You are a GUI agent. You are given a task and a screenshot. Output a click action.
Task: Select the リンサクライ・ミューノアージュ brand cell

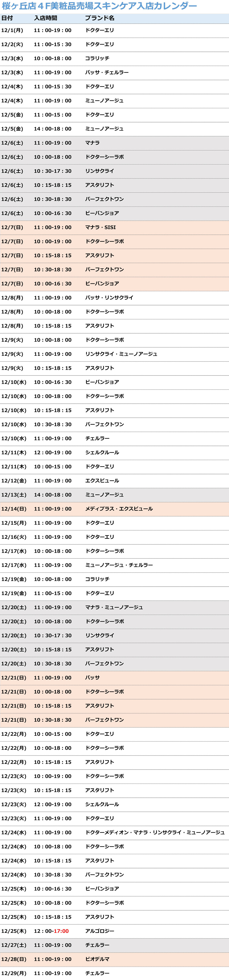pyautogui.click(x=121, y=354)
